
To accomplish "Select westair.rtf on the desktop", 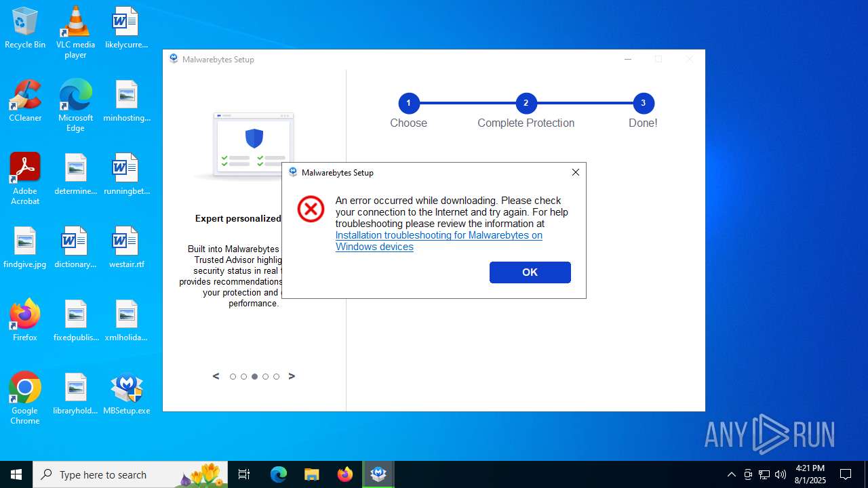I will [x=126, y=247].
